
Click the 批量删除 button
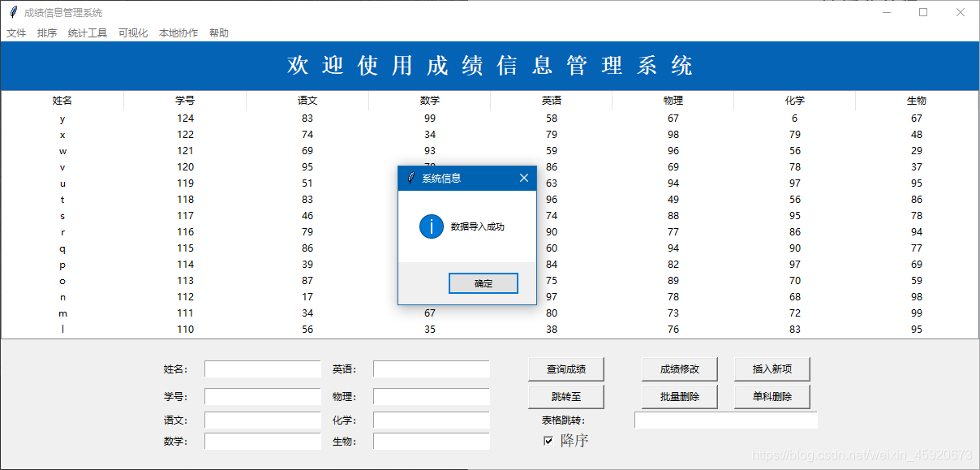click(680, 397)
